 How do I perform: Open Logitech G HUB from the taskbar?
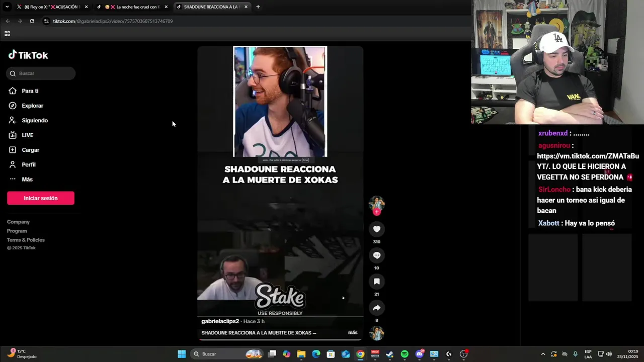[449, 354]
